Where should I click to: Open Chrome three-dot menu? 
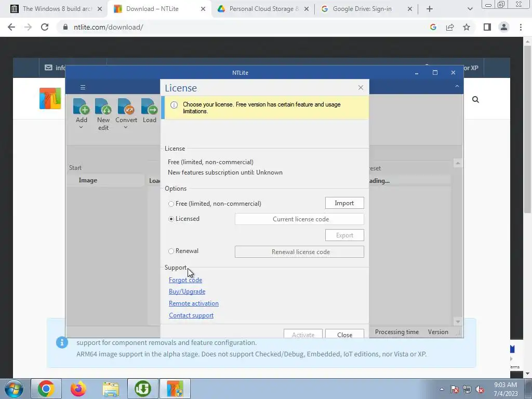pos(521,27)
